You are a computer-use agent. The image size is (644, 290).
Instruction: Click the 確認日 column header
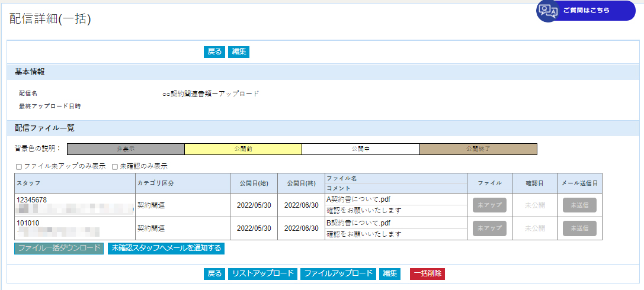pos(535,183)
